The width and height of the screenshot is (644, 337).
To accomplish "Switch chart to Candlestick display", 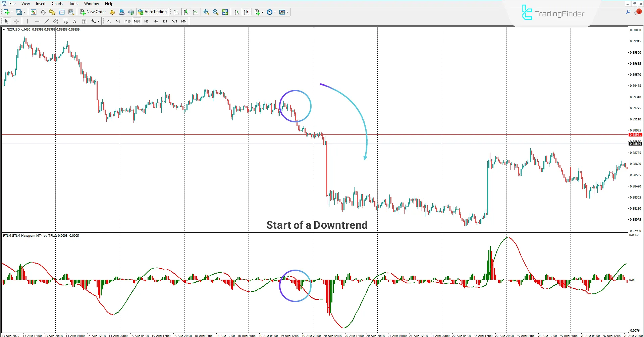I will coord(185,12).
